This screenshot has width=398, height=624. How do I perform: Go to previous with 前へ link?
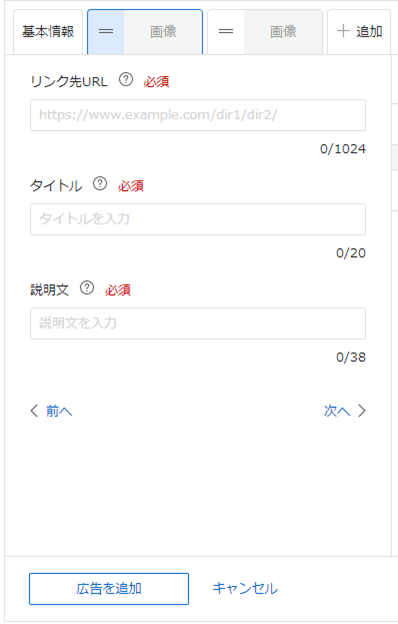tap(59, 411)
